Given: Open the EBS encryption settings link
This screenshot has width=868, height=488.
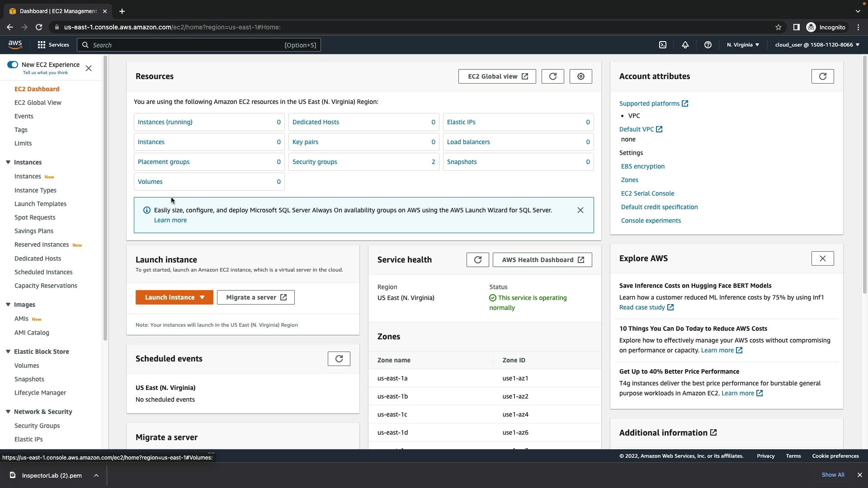Looking at the screenshot, I should coord(642,166).
